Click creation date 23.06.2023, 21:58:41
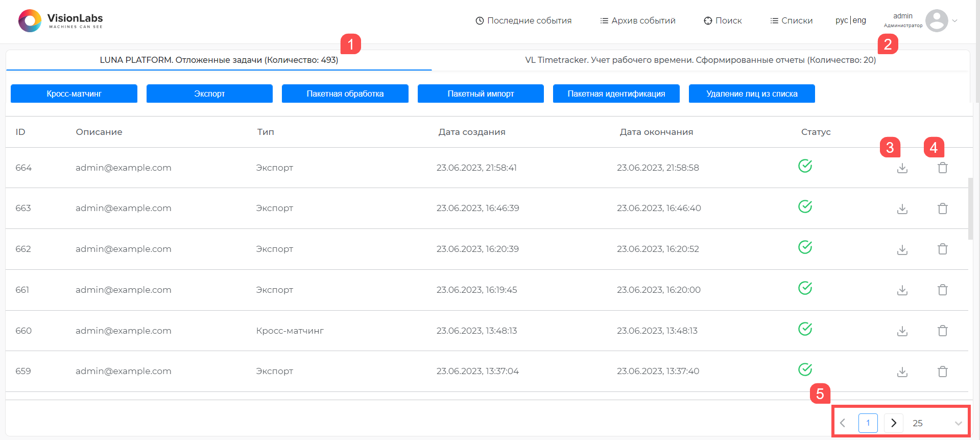The image size is (980, 440). click(x=476, y=168)
